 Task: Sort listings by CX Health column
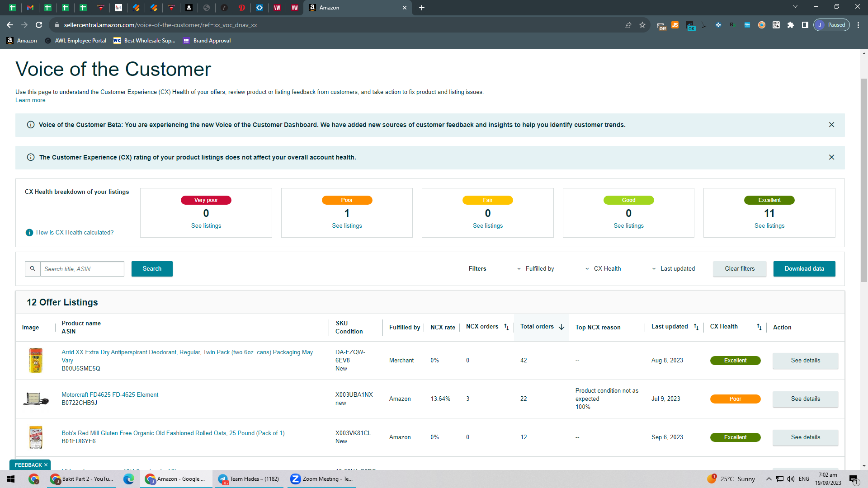759,327
